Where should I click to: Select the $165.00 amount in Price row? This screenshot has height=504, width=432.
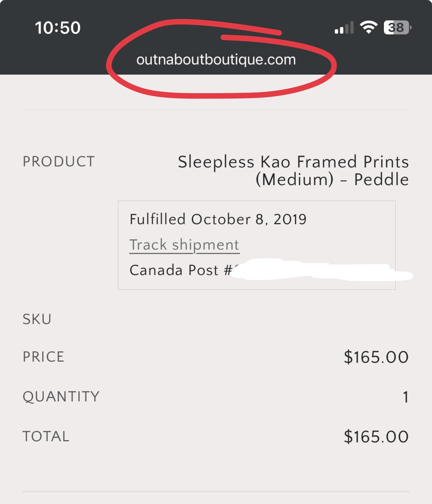(x=376, y=357)
